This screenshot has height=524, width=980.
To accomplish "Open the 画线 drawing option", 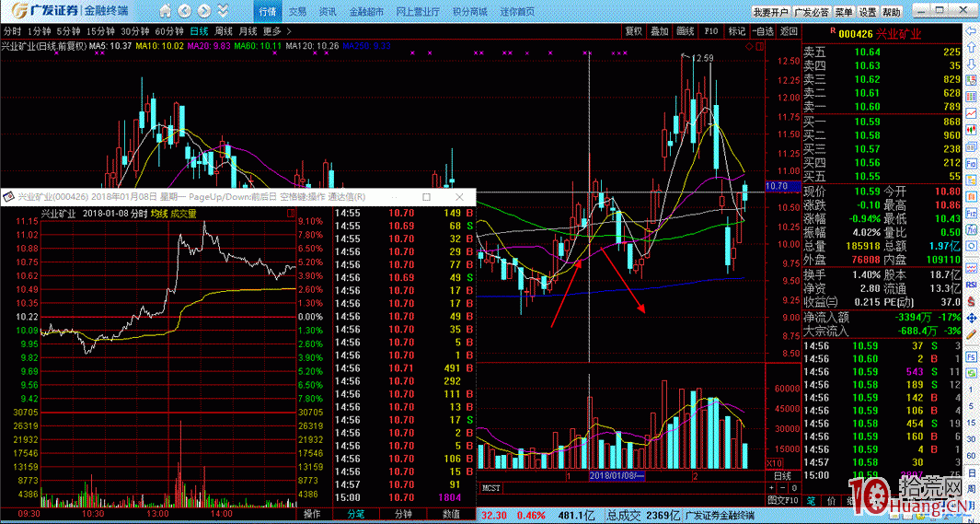I will [x=685, y=31].
